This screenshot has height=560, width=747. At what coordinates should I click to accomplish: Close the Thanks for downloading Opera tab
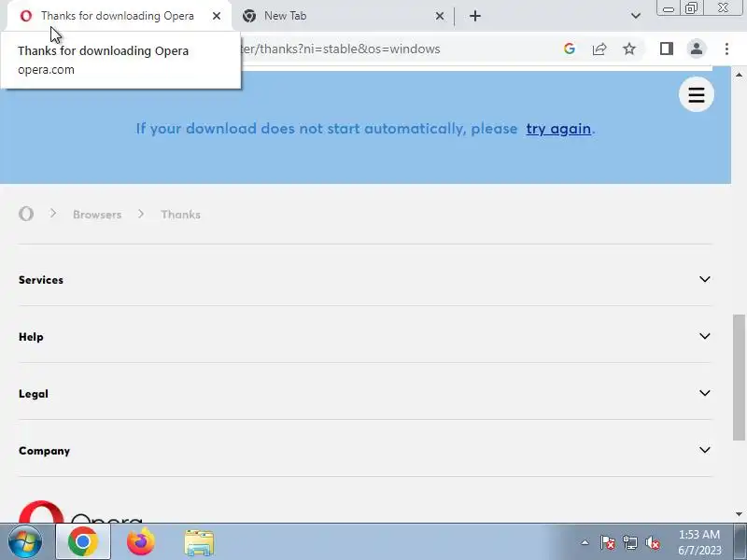coord(217,16)
